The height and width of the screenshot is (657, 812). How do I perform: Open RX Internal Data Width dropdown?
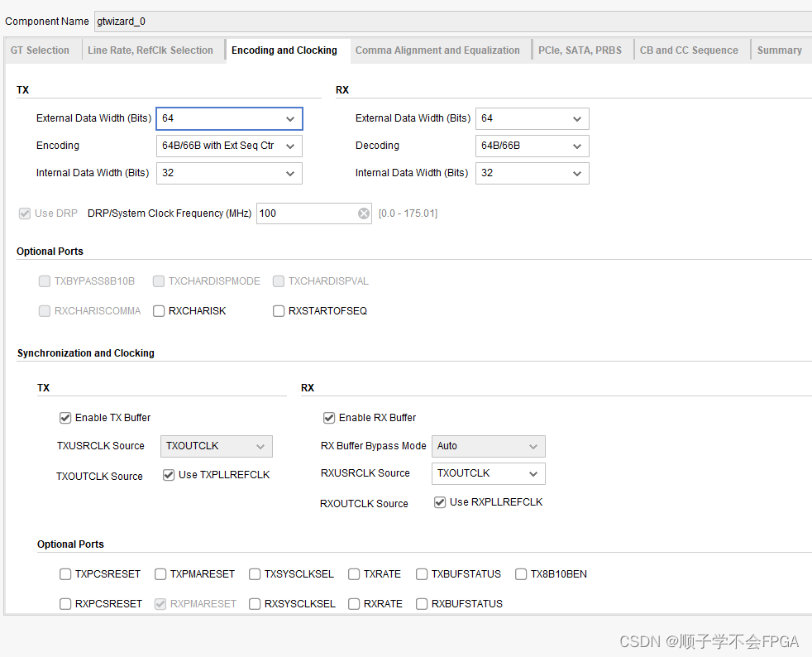(533, 173)
